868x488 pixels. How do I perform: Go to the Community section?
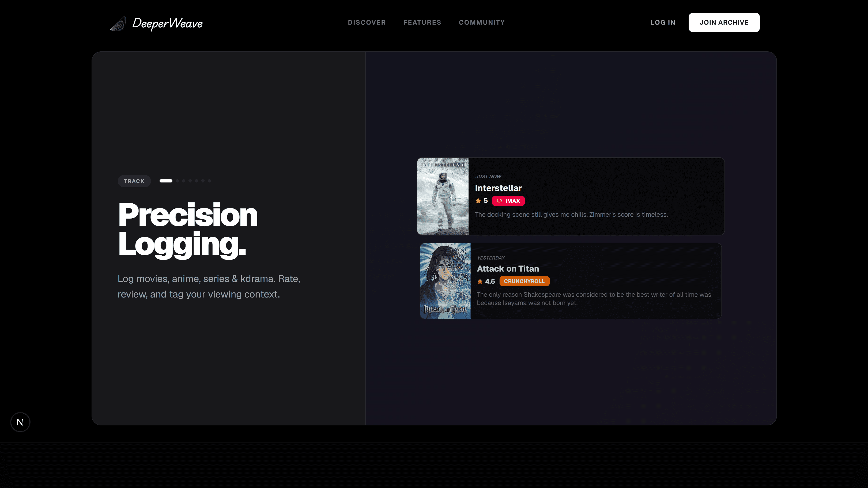click(x=482, y=22)
